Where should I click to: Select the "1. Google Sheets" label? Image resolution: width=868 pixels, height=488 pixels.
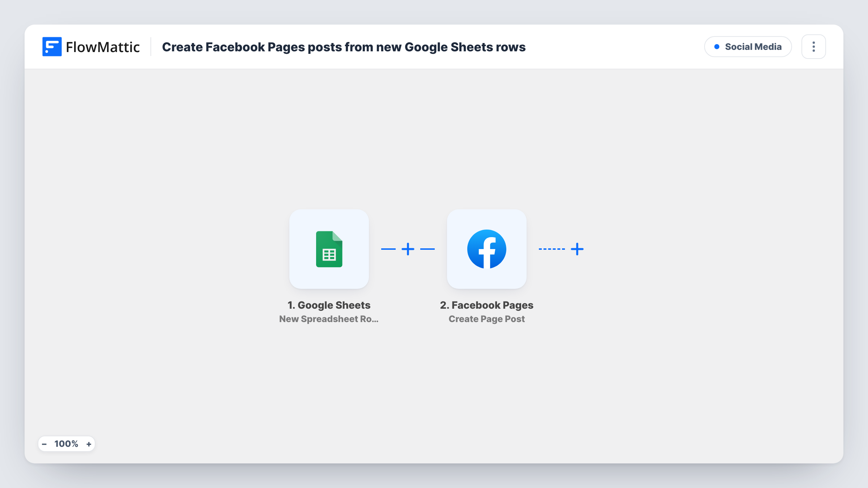pyautogui.click(x=329, y=305)
